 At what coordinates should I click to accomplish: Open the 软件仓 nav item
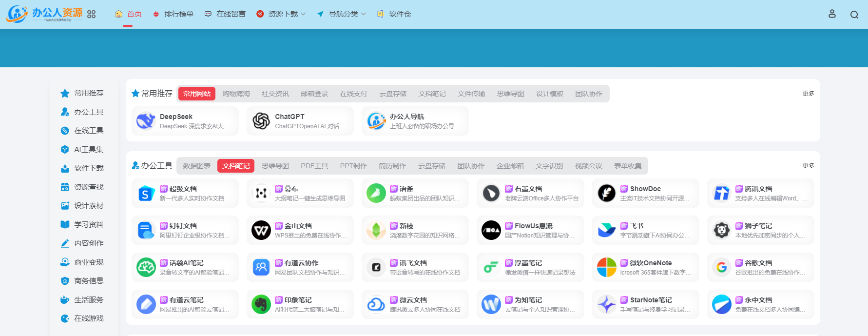(x=394, y=14)
